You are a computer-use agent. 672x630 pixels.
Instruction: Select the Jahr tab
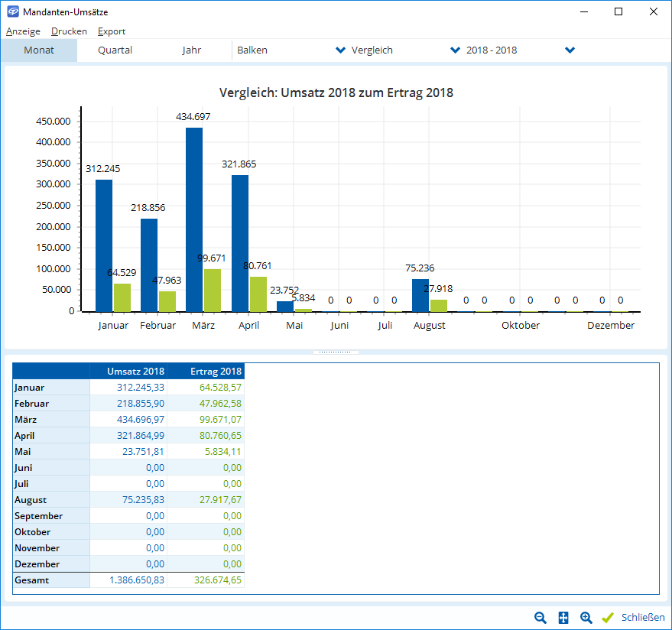pos(192,50)
